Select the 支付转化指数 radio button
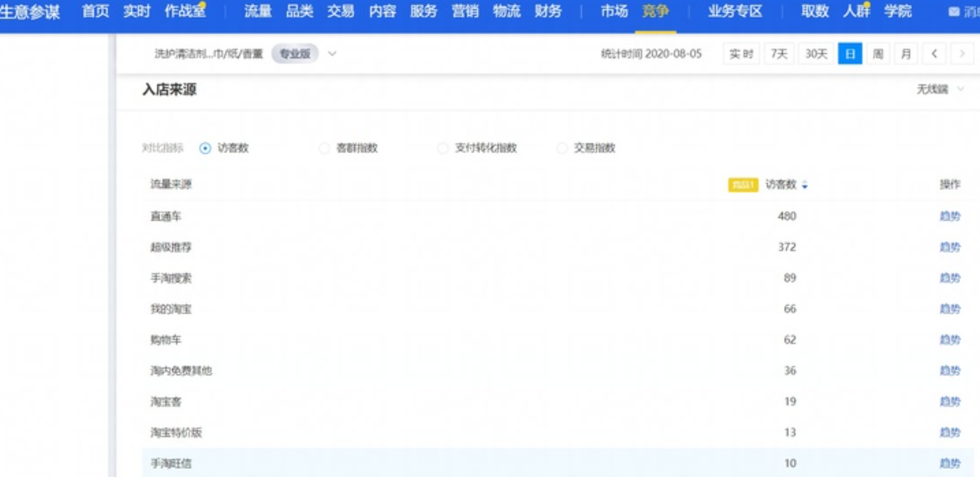Viewport: 980px width, 477px height. 443,148
